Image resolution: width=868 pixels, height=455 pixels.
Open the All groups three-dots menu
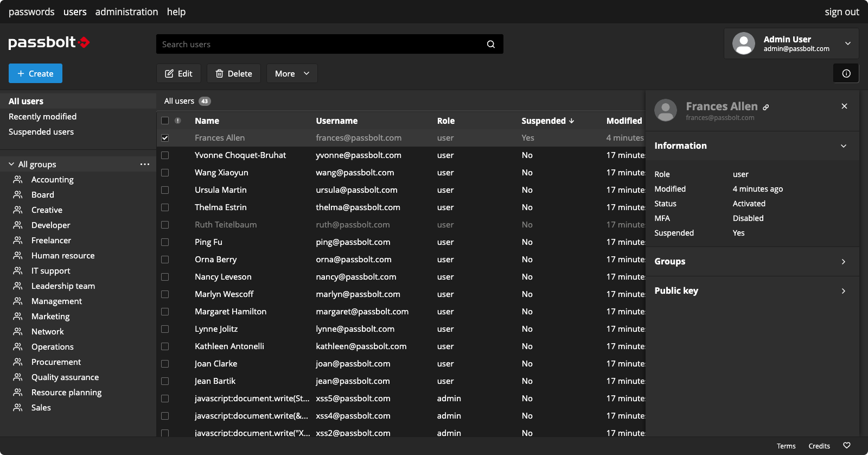(x=145, y=164)
